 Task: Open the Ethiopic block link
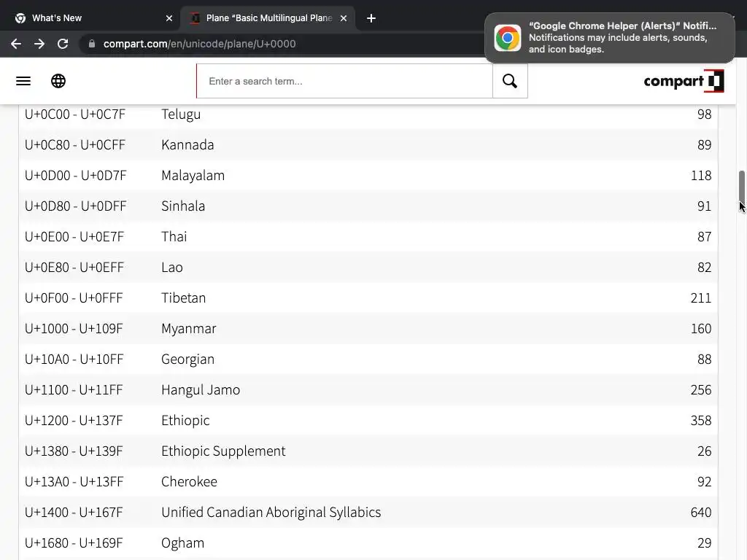(x=185, y=421)
